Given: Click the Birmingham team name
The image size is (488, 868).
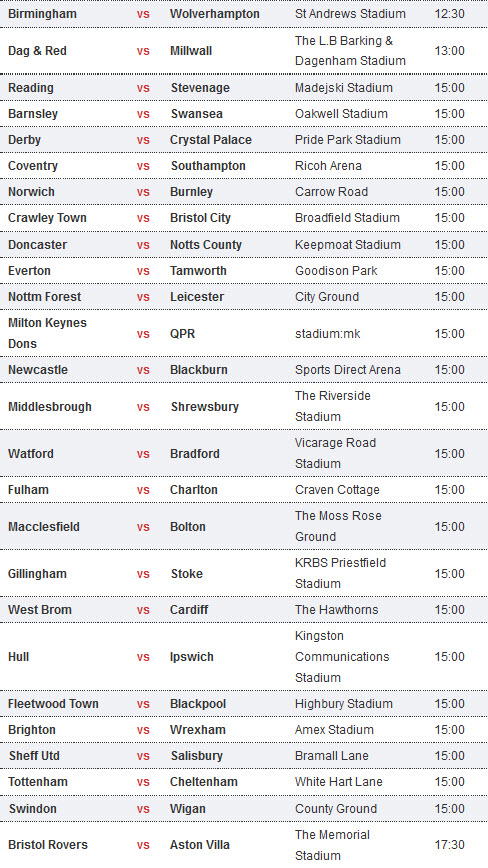Looking at the screenshot, I should [x=42, y=14].
